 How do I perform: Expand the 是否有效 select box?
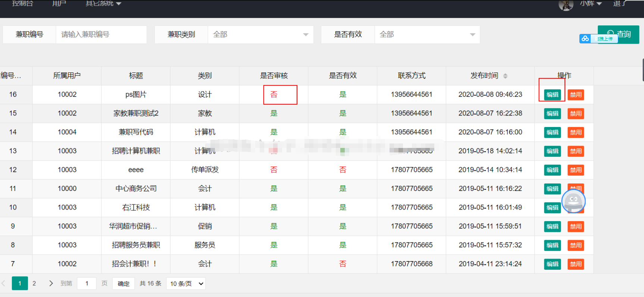(x=427, y=34)
